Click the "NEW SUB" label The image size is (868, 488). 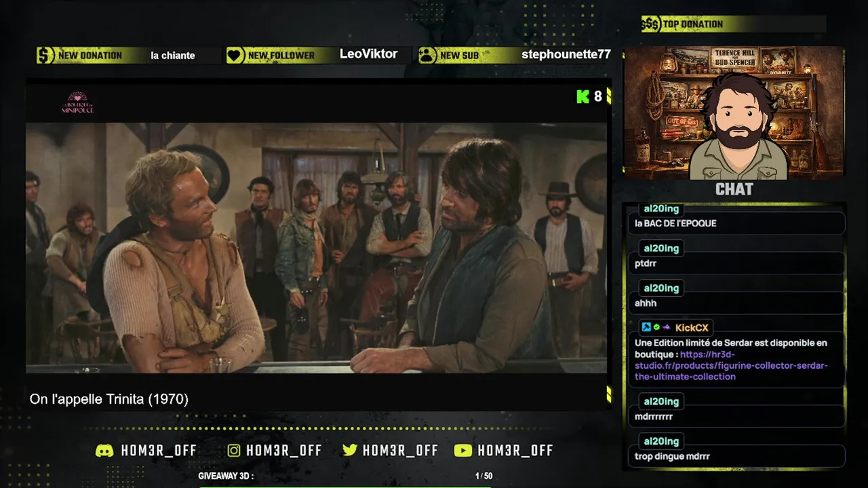click(459, 56)
